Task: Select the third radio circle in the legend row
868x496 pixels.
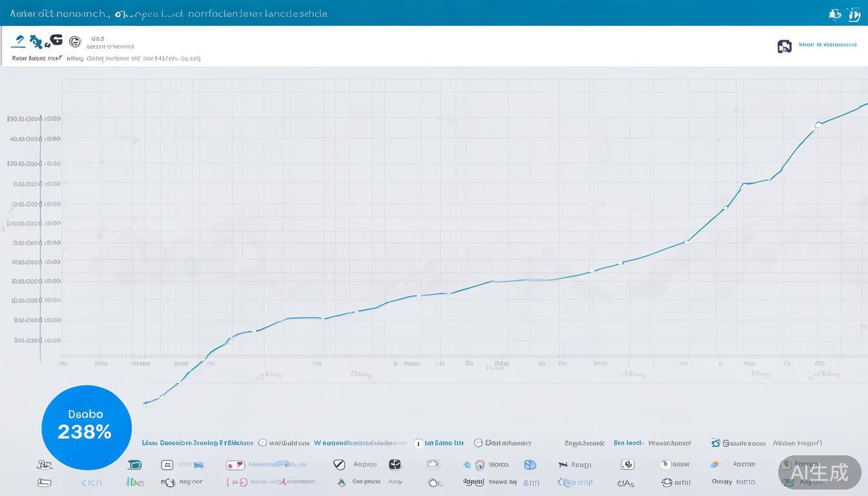Action: pyautogui.click(x=478, y=443)
